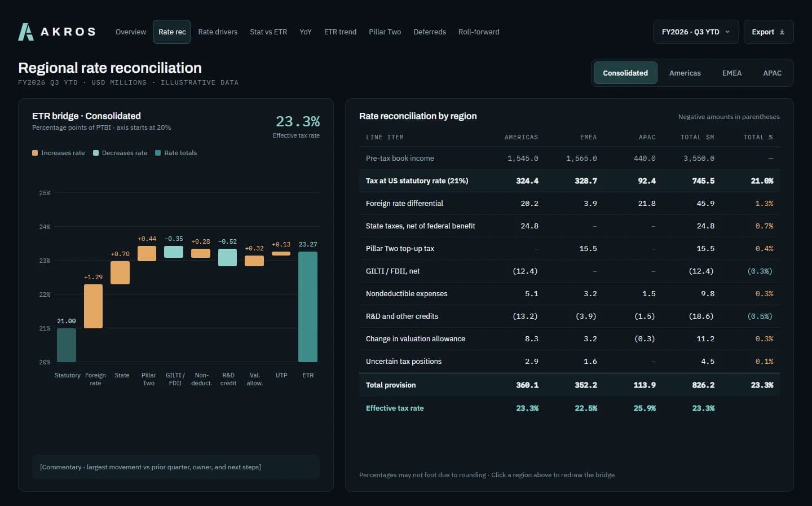Image resolution: width=812 pixels, height=506 pixels.
Task: Click the orange Increases rate legend swatch
Action: click(35, 153)
